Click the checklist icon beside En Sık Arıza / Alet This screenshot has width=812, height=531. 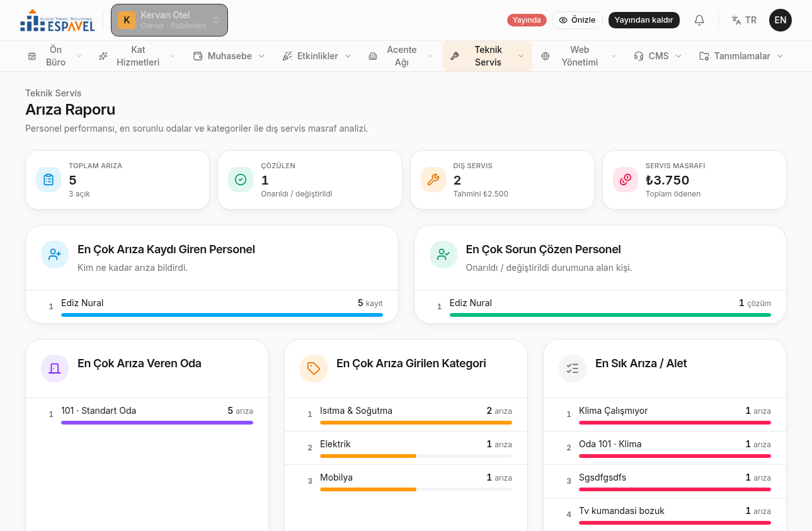pos(573,368)
